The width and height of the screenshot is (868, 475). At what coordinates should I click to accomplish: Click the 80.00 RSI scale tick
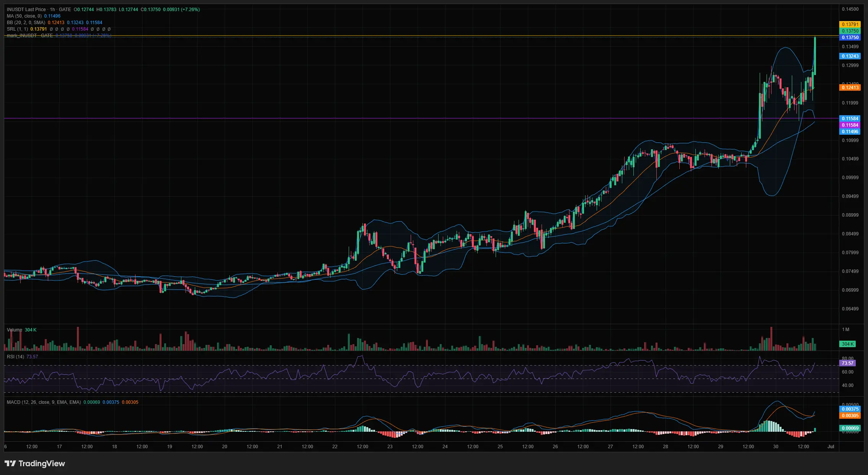(848, 359)
